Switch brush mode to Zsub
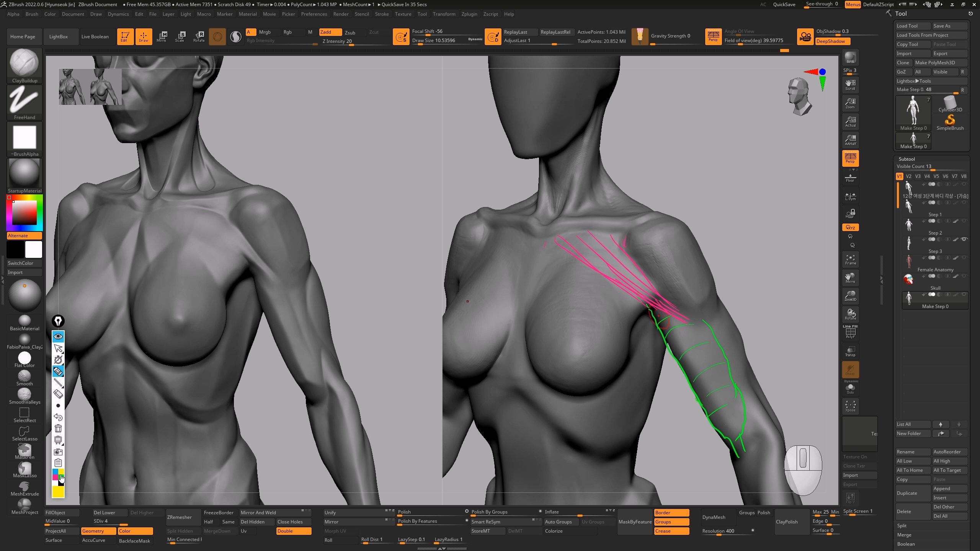 coord(350,32)
